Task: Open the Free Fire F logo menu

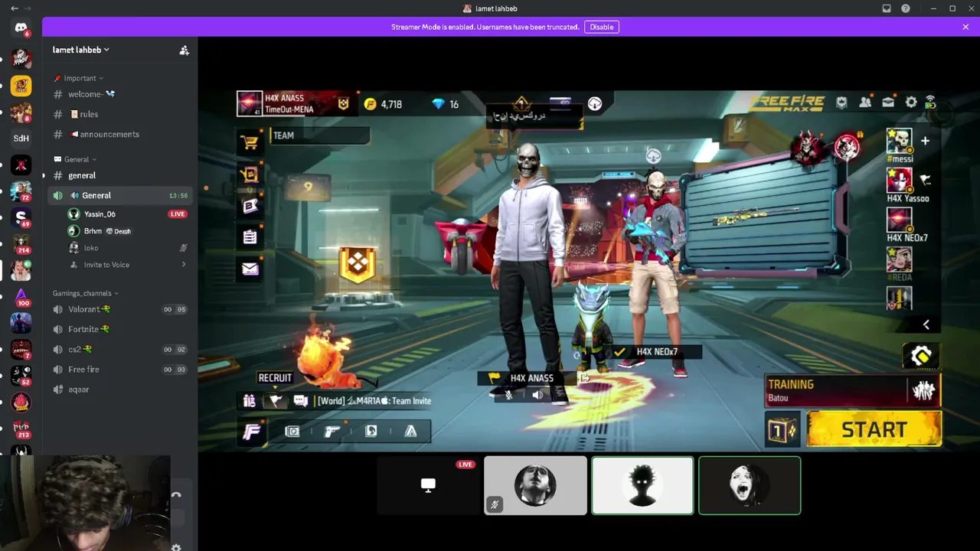Action: pyautogui.click(x=252, y=432)
